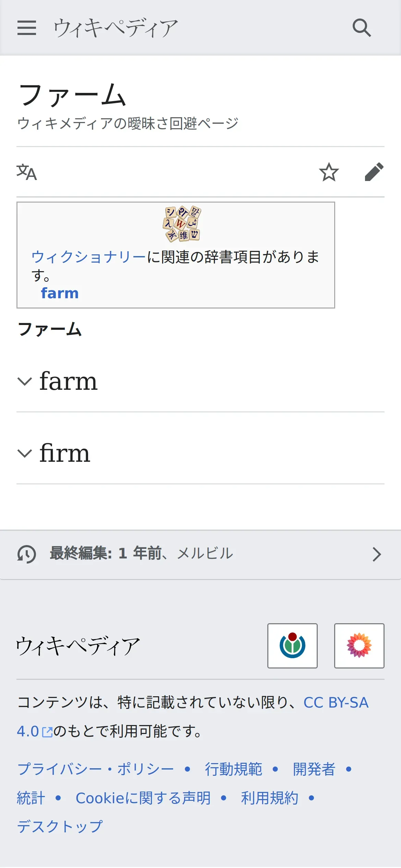This screenshot has width=401, height=868.
Task: Click the MediaWiki sunflower logo badge
Action: [359, 646]
